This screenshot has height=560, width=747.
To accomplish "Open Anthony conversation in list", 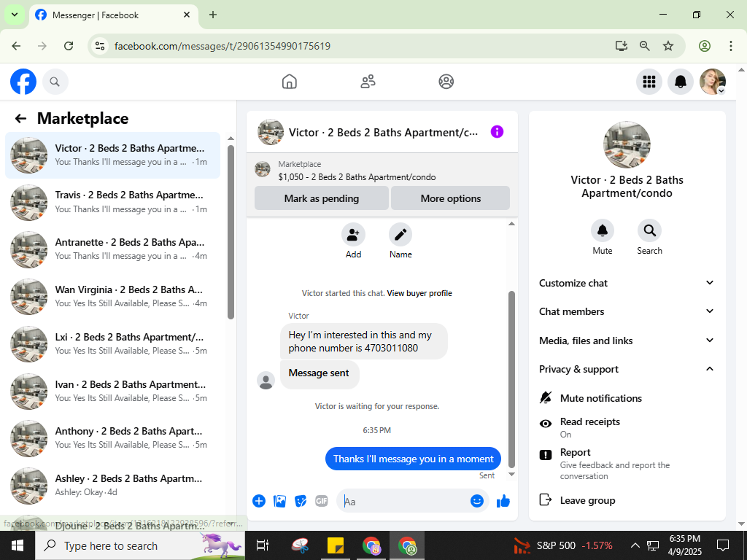I will click(x=112, y=438).
